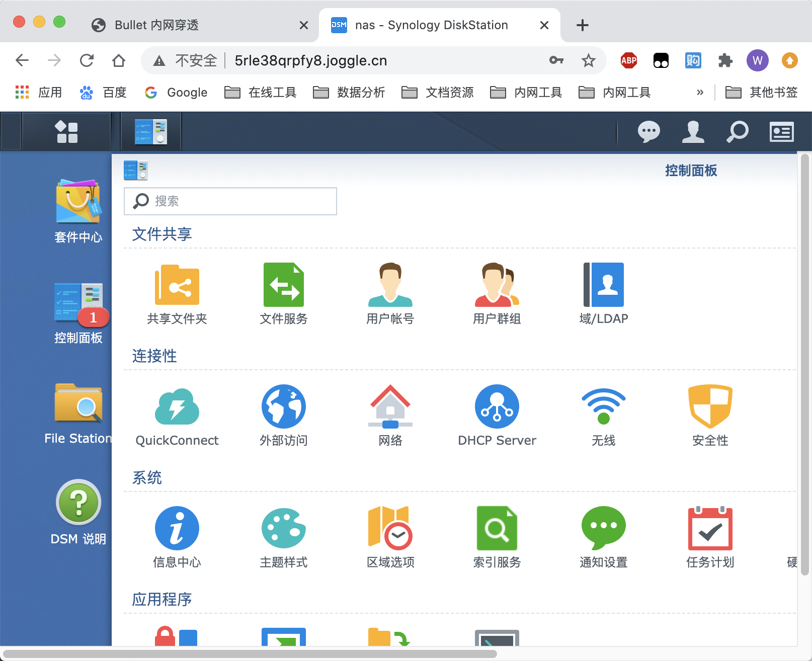Open the Extensions puzzle menu
This screenshot has height=661, width=812.
[x=725, y=61]
